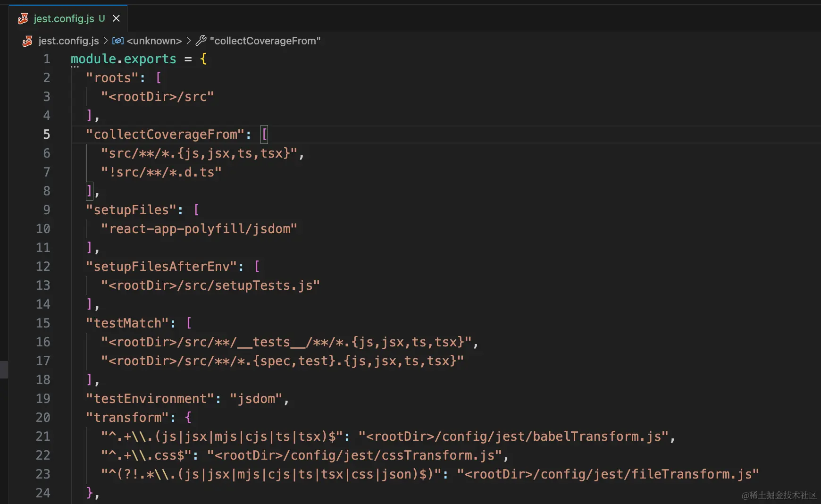Click line number 1 in gutter
Image resolution: width=821 pixels, height=504 pixels.
tap(47, 59)
